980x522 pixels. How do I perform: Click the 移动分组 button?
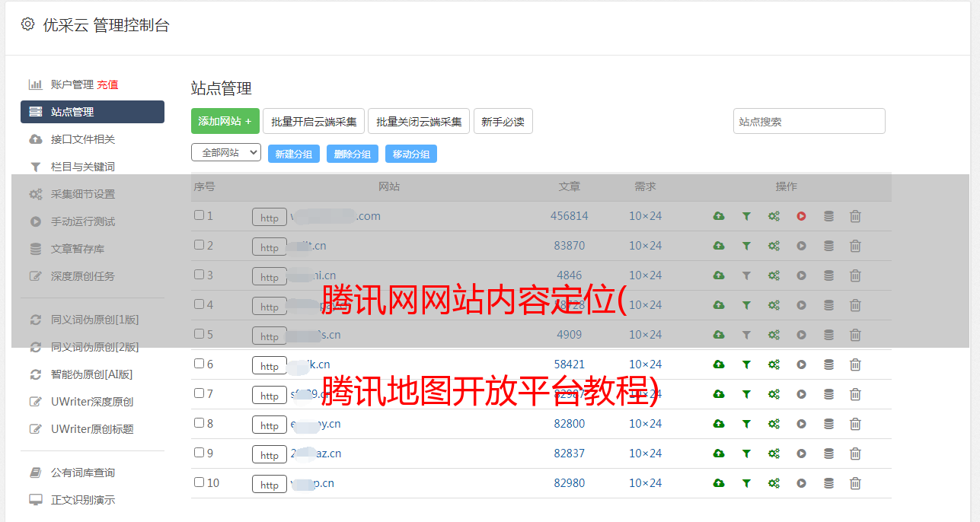click(411, 154)
